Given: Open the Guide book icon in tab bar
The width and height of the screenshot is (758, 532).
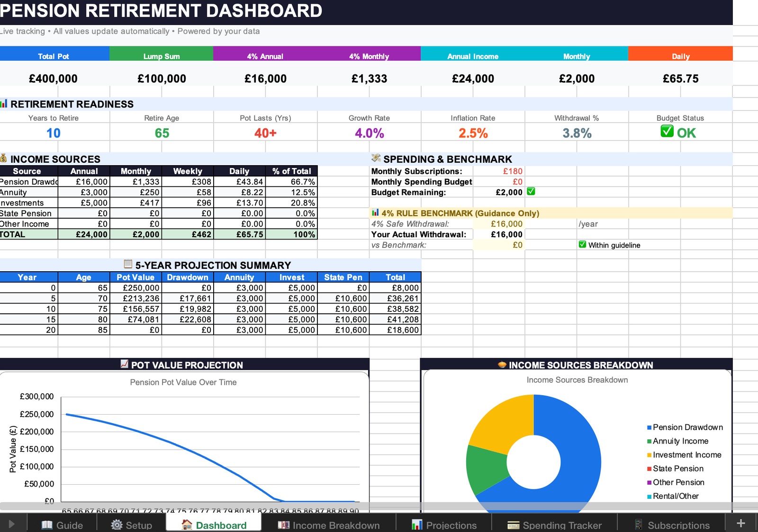Looking at the screenshot, I should (47, 525).
